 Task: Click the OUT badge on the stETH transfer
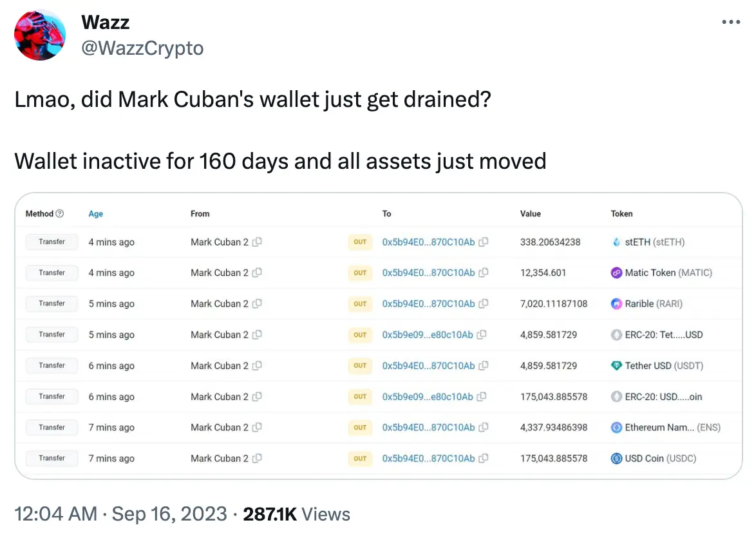[360, 242]
